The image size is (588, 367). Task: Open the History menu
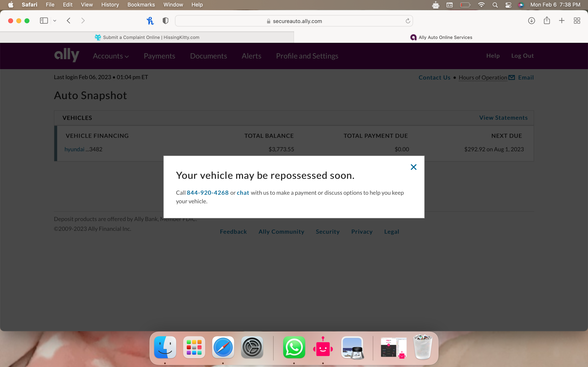tap(110, 5)
